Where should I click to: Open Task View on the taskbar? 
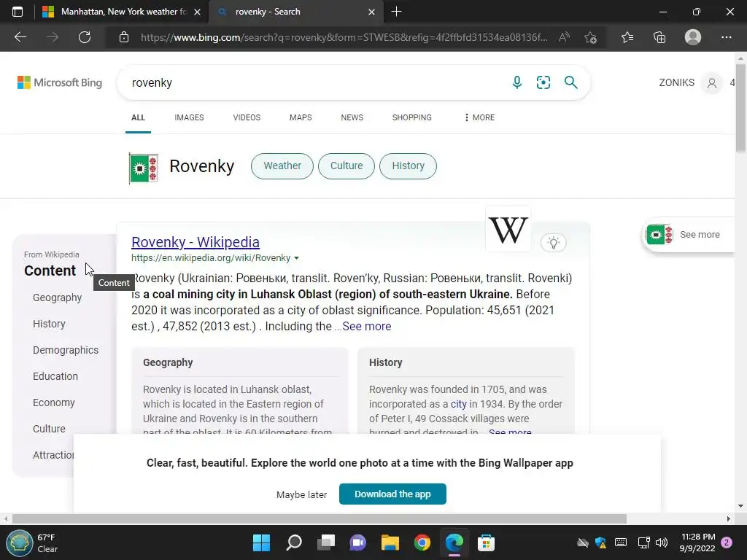click(326, 542)
